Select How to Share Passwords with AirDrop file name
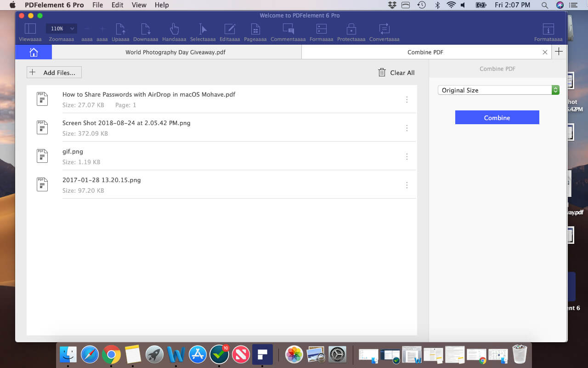The height and width of the screenshot is (368, 588). pos(149,94)
